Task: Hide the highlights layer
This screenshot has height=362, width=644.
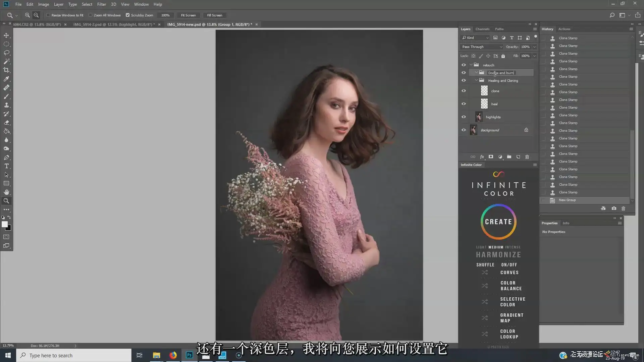Action: pyautogui.click(x=464, y=117)
